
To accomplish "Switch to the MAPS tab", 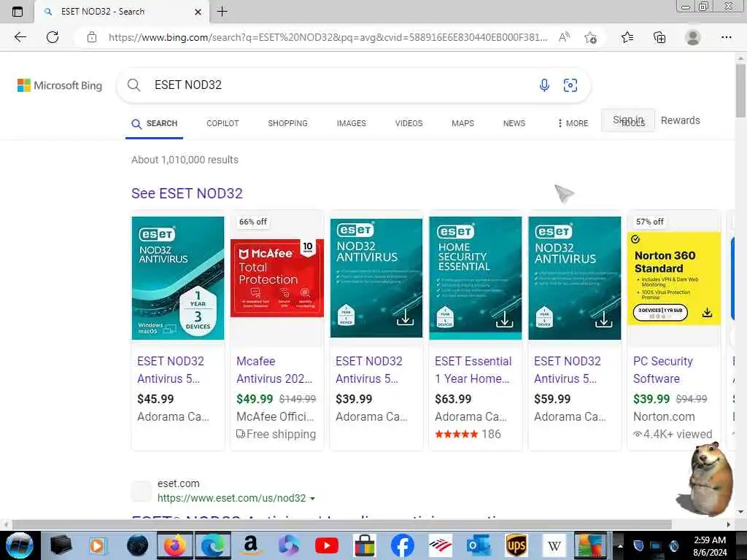I will [462, 123].
